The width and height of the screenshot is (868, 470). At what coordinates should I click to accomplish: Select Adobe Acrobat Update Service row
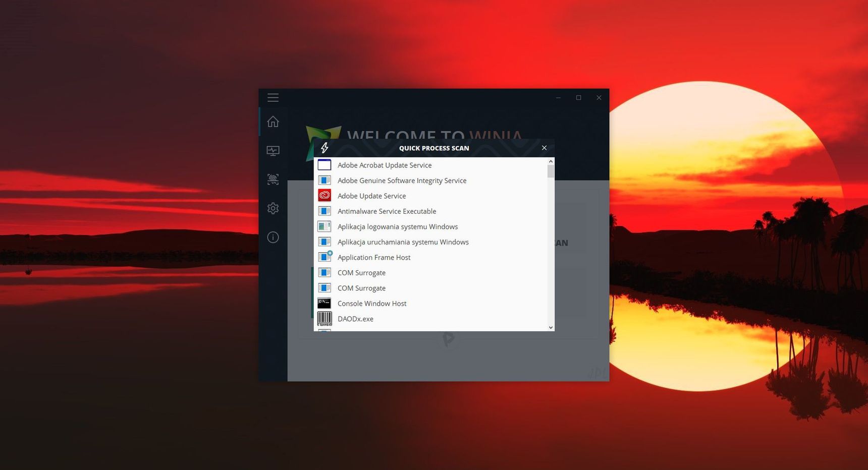(430, 165)
